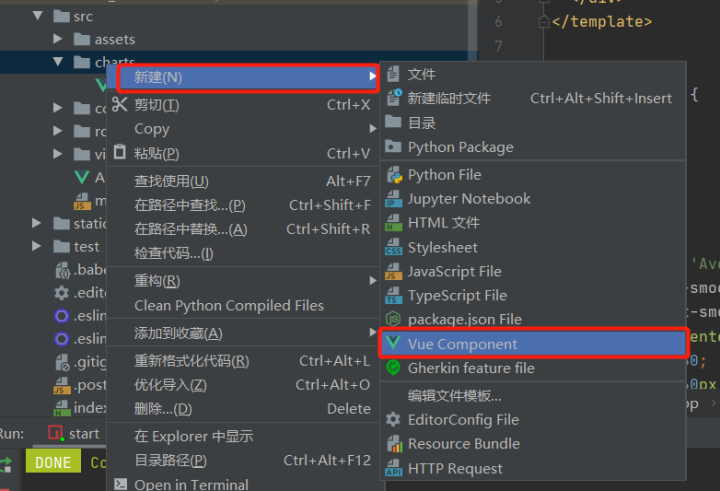Click the scissors icon beside 剪切

pos(120,104)
